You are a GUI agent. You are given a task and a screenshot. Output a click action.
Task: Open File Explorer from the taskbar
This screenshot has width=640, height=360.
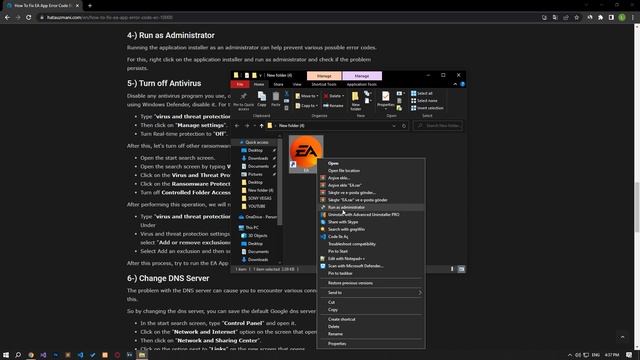142,355
